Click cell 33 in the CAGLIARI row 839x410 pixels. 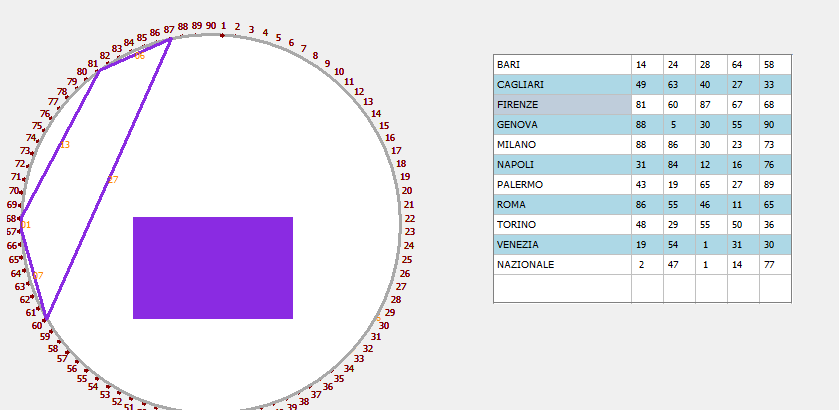tap(775, 85)
